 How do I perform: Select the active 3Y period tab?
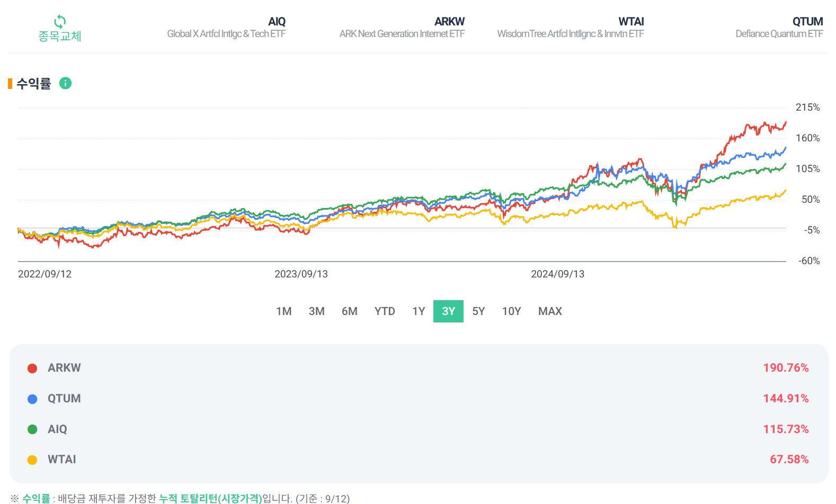pyautogui.click(x=448, y=311)
